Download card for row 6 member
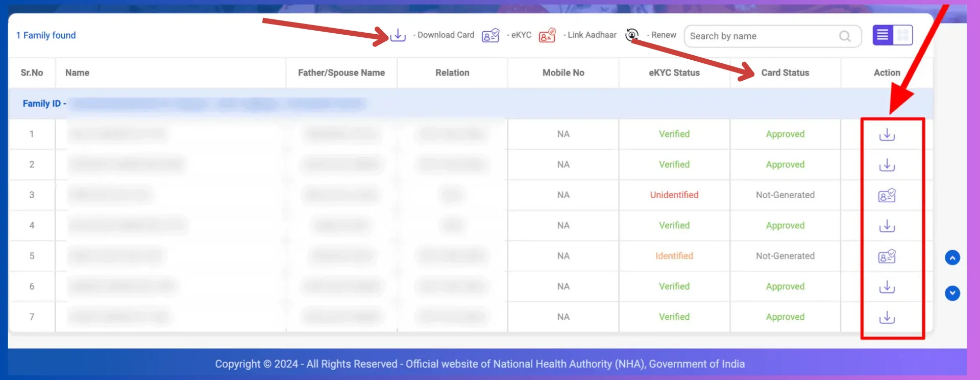The height and width of the screenshot is (380, 980). [887, 287]
